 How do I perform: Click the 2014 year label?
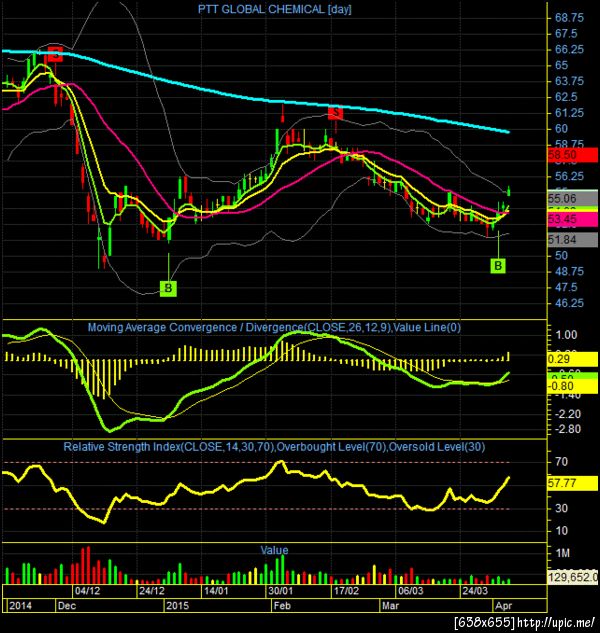21,606
